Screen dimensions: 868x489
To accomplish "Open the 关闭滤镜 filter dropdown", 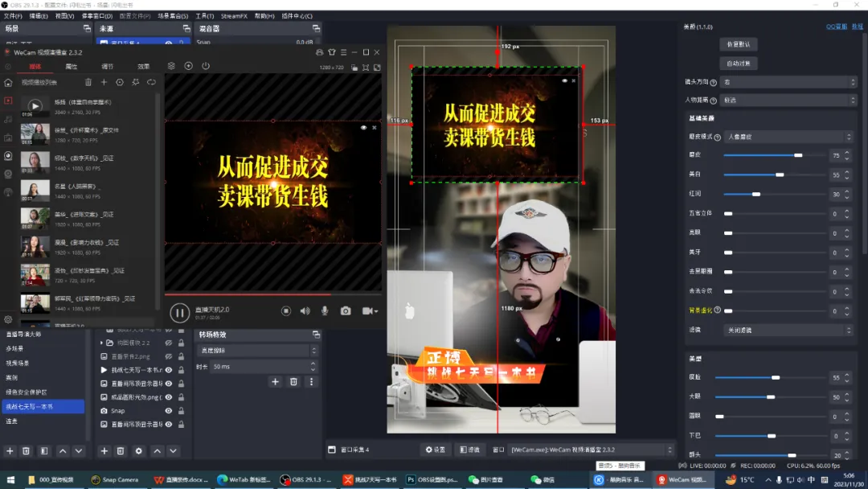I will [788, 329].
